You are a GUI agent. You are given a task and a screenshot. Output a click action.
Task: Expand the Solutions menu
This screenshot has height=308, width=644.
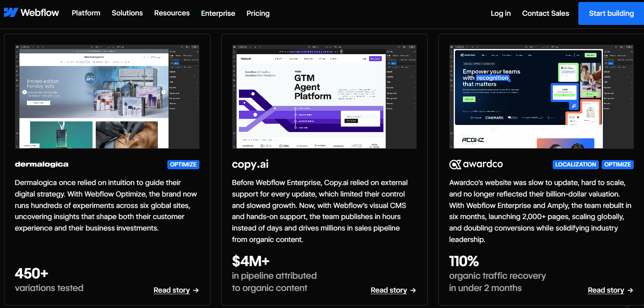click(127, 13)
